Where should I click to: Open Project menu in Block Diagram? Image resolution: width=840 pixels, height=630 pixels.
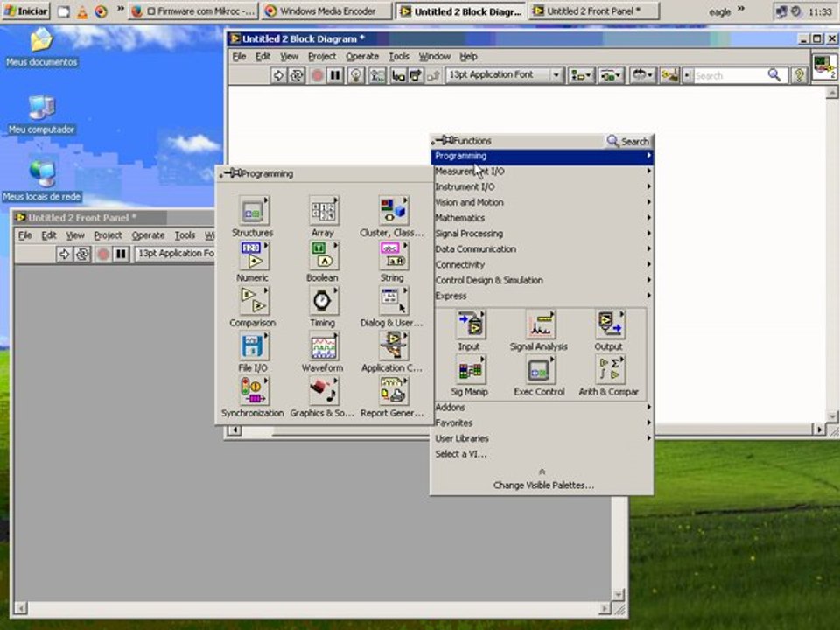point(322,56)
